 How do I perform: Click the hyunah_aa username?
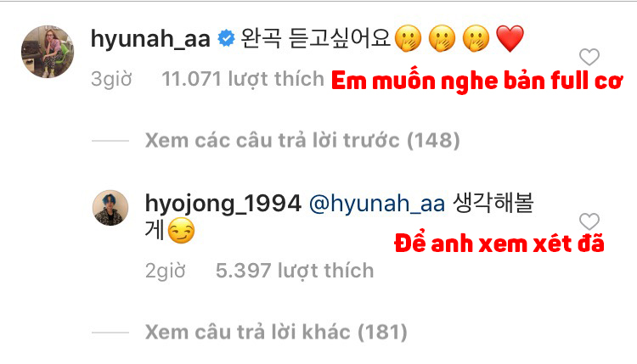(x=150, y=39)
